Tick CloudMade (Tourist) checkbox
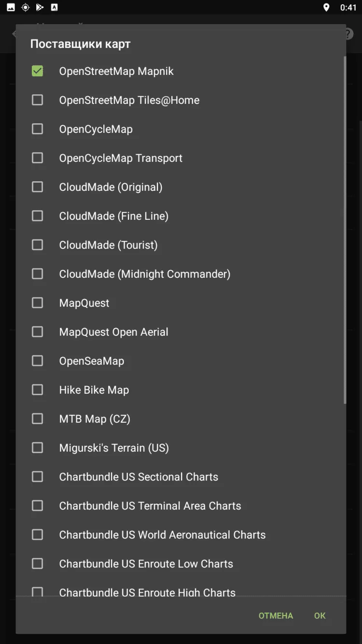Screen dimensions: 362x644 coord(37,245)
